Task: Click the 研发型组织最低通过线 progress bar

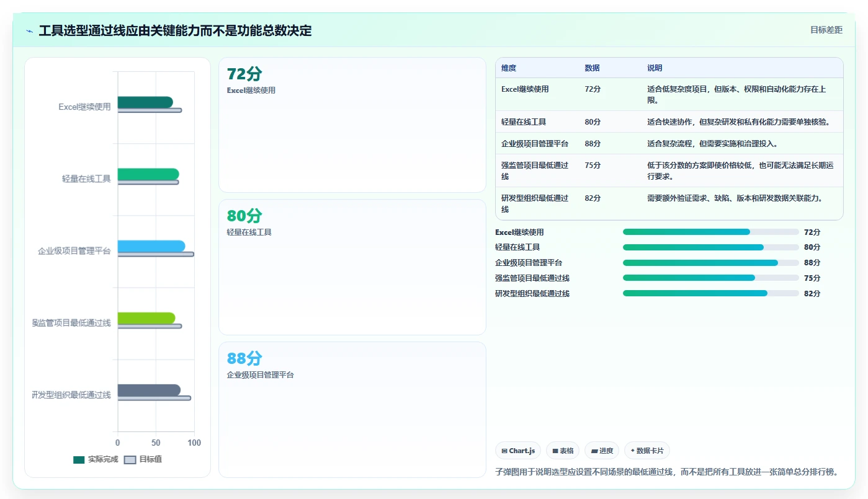Action: click(710, 293)
